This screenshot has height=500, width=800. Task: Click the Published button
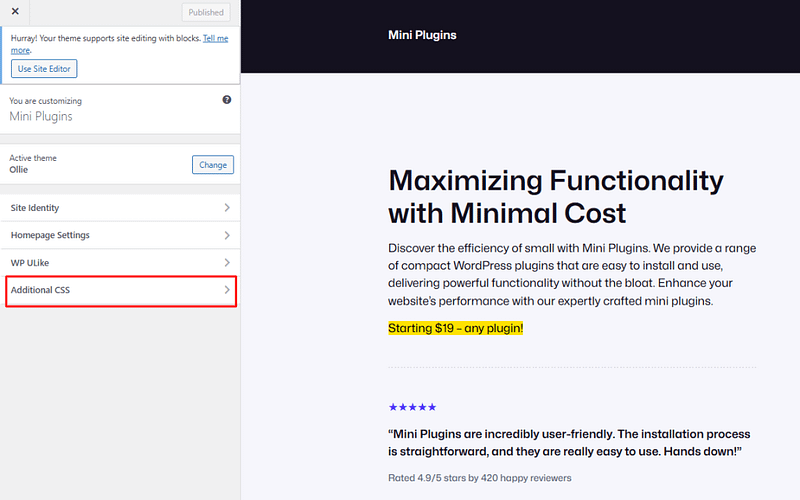coord(206,12)
